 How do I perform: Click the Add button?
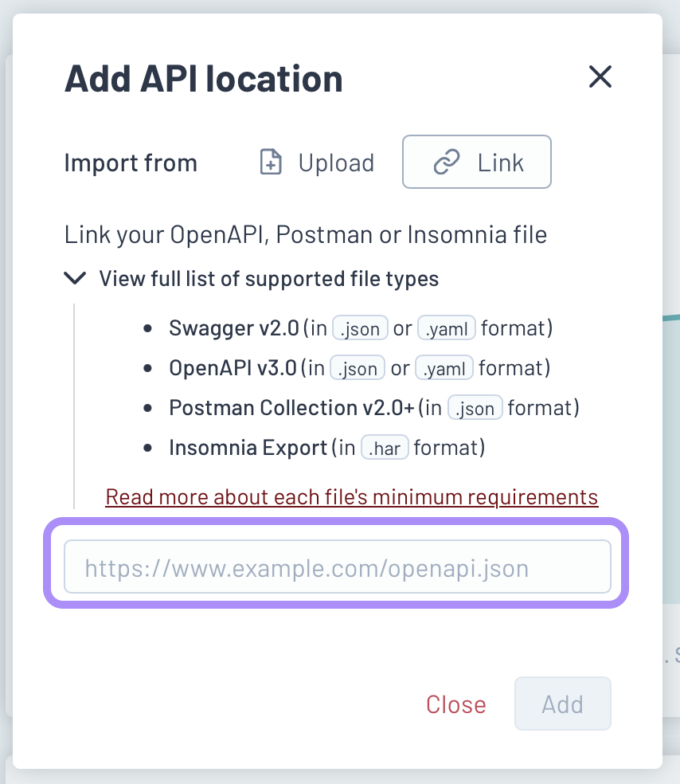coord(562,704)
